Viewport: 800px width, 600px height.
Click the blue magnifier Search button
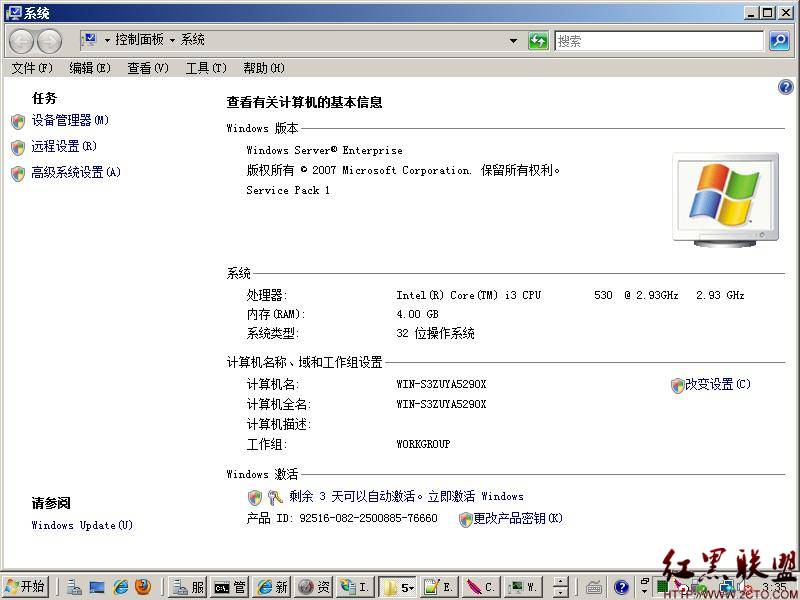coord(779,40)
